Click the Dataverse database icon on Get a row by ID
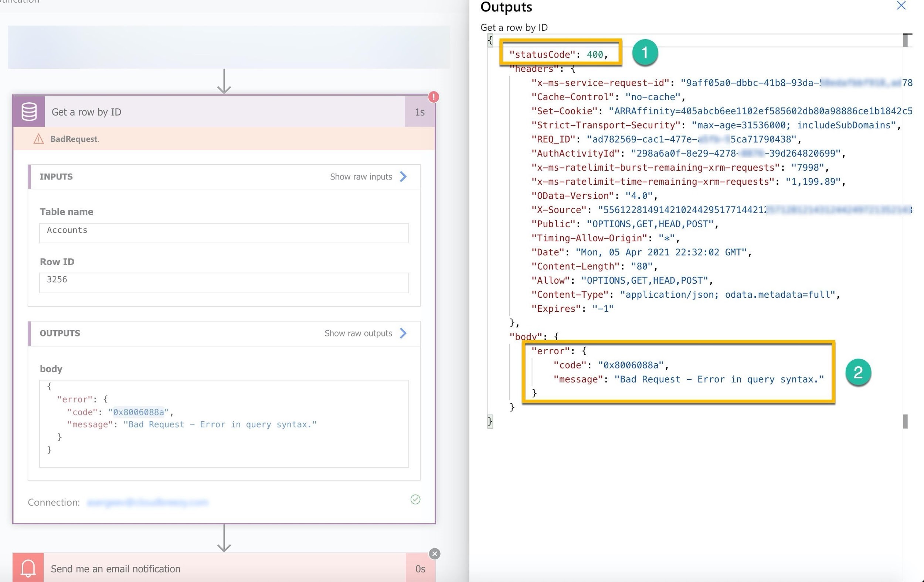Screen dimensions: 924x582 tap(29, 112)
